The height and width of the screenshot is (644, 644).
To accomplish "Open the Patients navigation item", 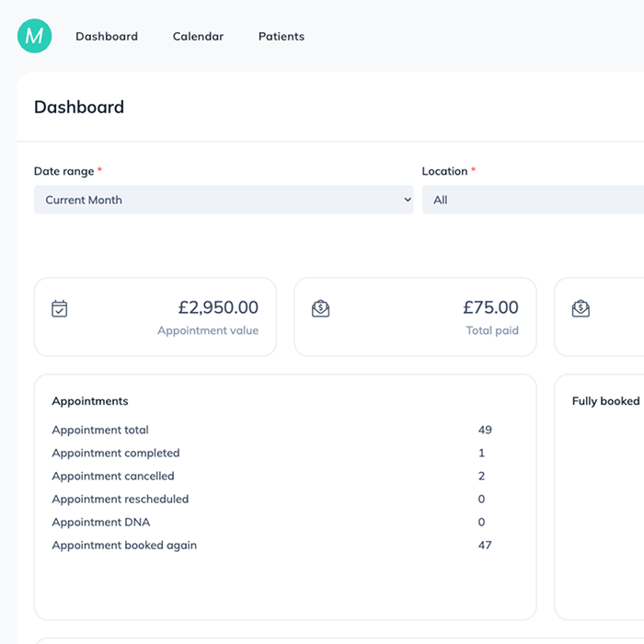I will (x=282, y=37).
